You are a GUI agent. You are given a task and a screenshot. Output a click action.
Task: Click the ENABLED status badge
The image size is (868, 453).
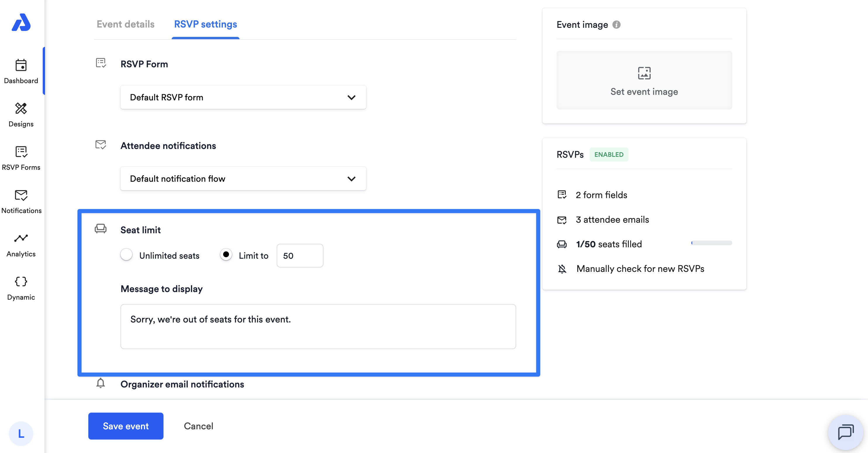609,155
